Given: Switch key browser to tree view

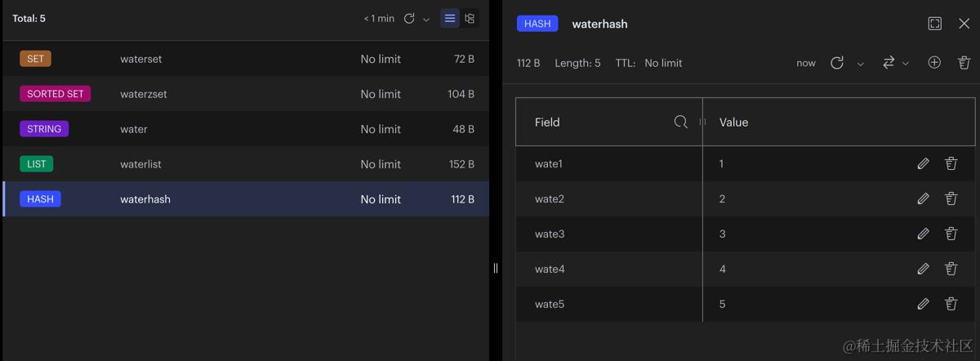Looking at the screenshot, I should (x=470, y=18).
